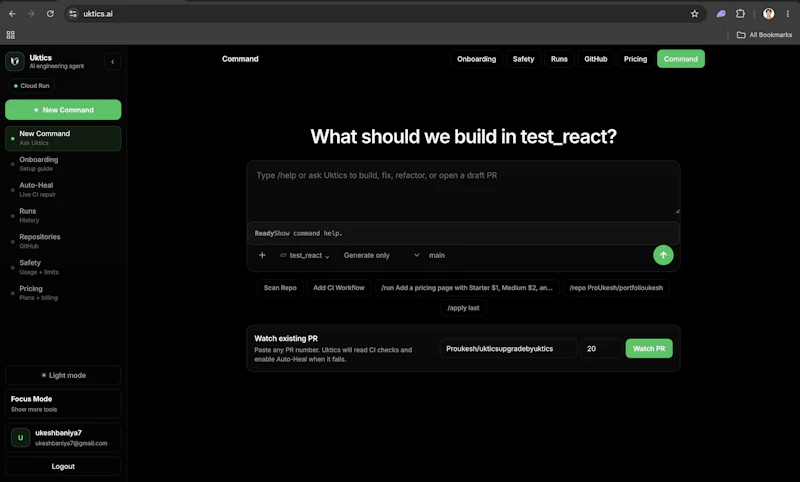This screenshot has width=800, height=482.
Task: Click the Uktics shield logo
Action: pyautogui.click(x=15, y=61)
